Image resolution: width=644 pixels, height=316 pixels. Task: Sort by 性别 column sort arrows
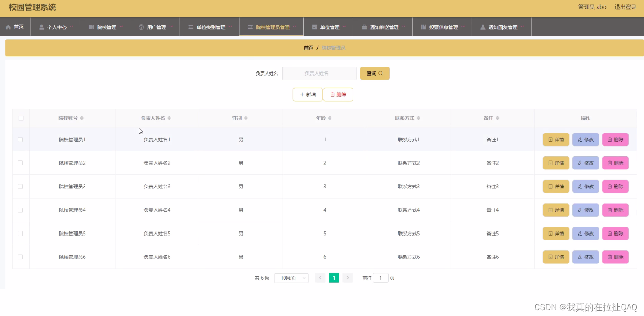(246, 118)
